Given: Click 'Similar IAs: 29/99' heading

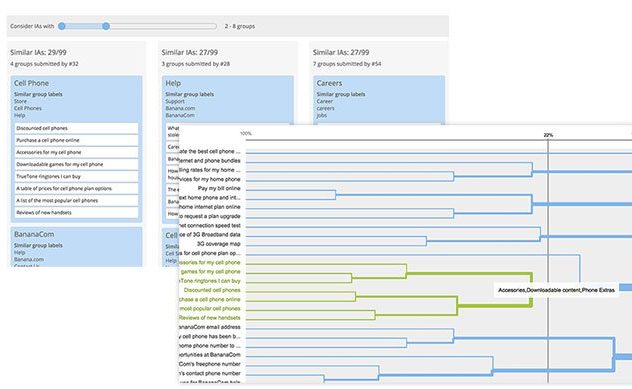Looking at the screenshot, I should [38, 52].
